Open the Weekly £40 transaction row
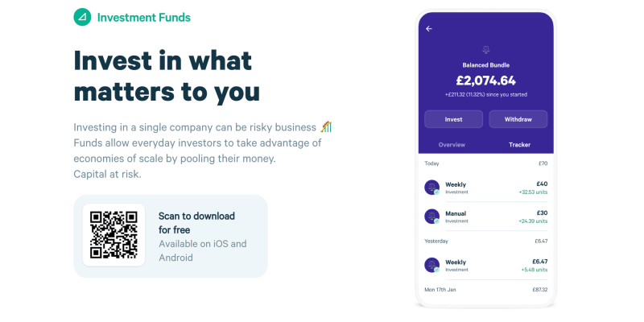This screenshot has height=322, width=644. pos(486,188)
